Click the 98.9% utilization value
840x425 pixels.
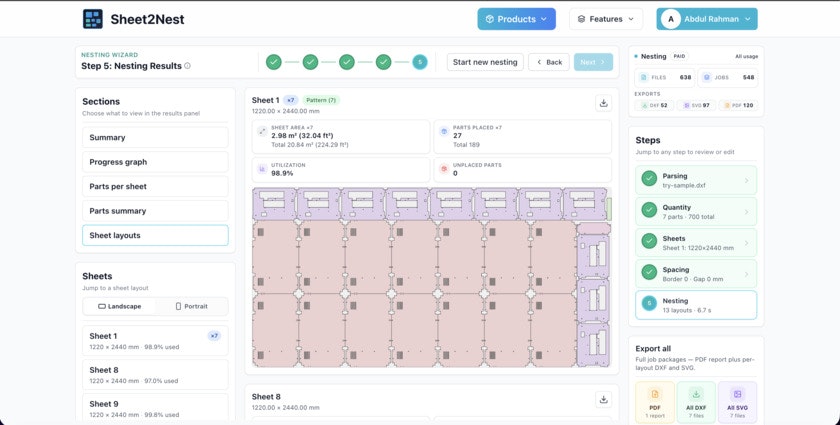pyautogui.click(x=282, y=174)
